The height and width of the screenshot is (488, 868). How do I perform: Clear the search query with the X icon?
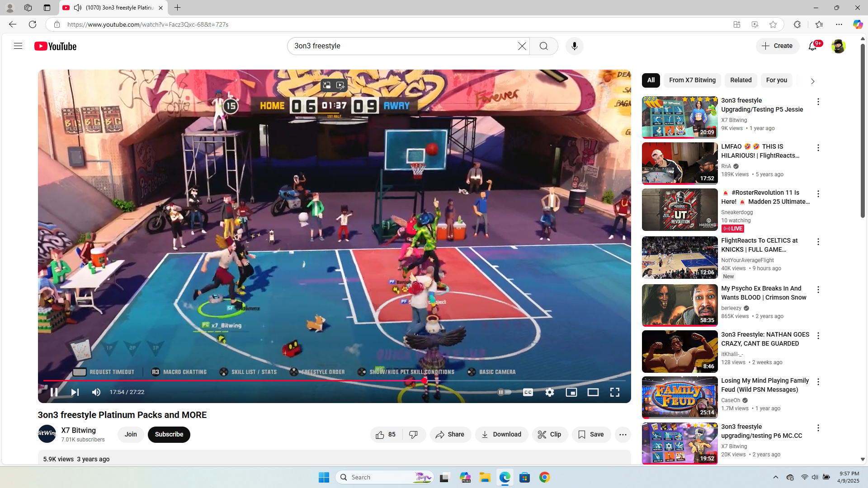[x=522, y=46]
